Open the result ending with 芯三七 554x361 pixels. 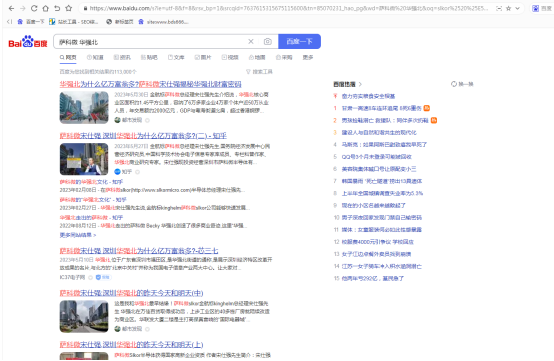(139, 251)
